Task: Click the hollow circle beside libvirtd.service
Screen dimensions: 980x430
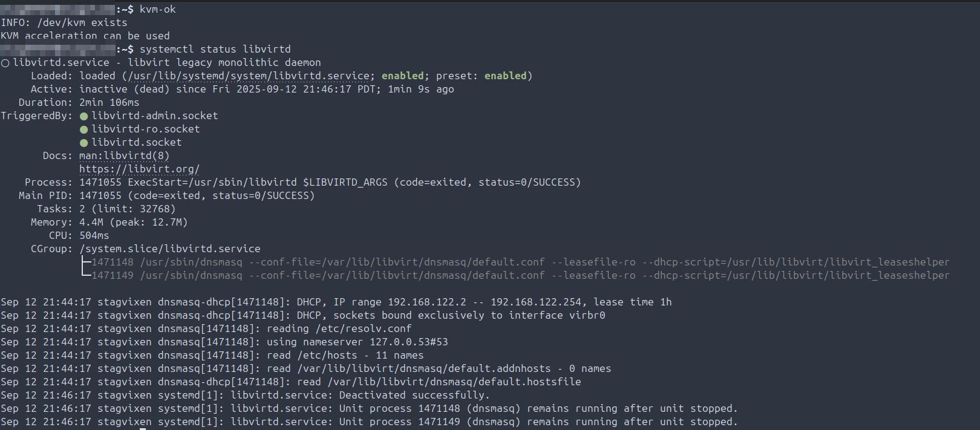Action: pyautogui.click(x=5, y=63)
